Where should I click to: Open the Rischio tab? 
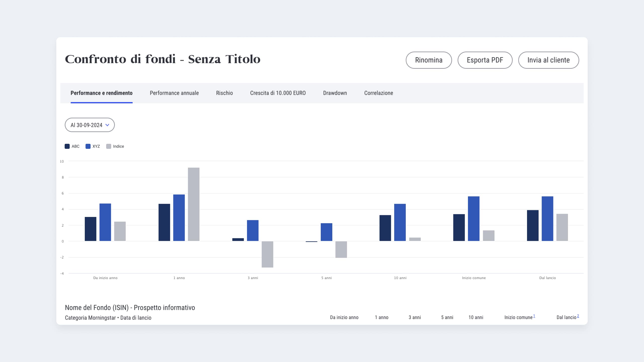[x=224, y=93]
